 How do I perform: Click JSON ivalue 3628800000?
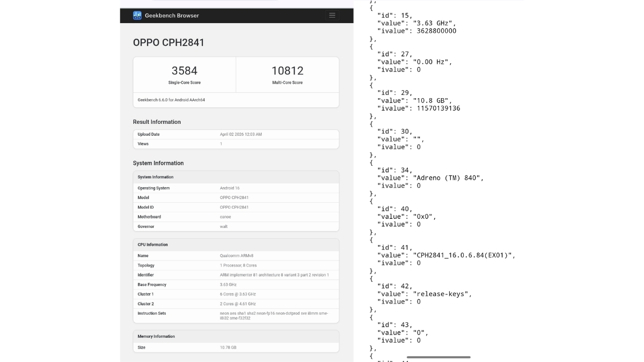[x=436, y=31]
